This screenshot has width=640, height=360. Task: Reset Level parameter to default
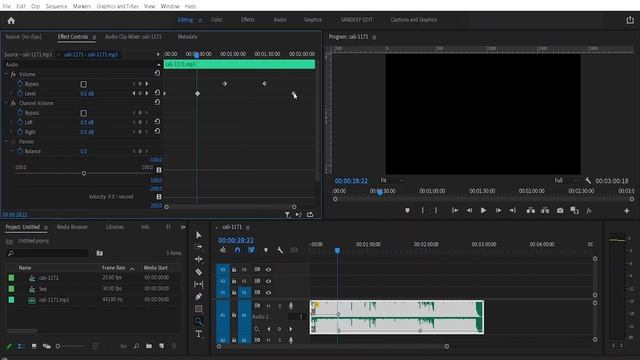tap(157, 93)
